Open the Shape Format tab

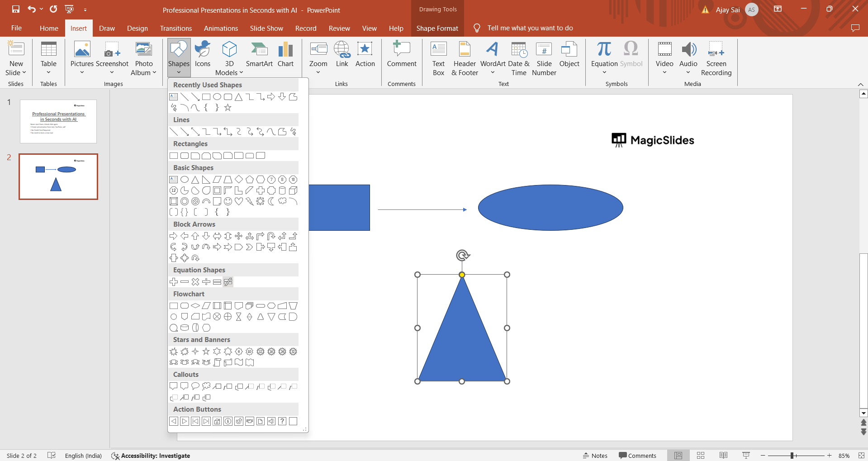[x=437, y=28]
